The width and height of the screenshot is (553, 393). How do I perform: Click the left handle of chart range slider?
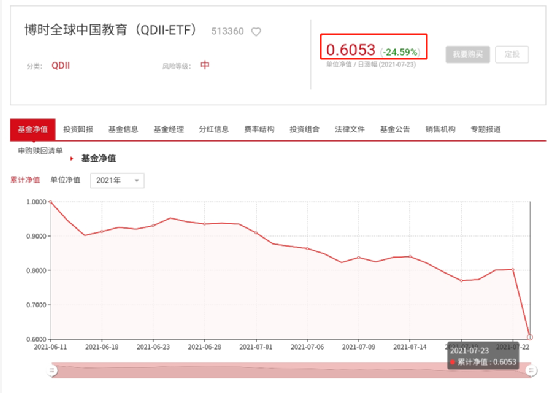(52, 370)
